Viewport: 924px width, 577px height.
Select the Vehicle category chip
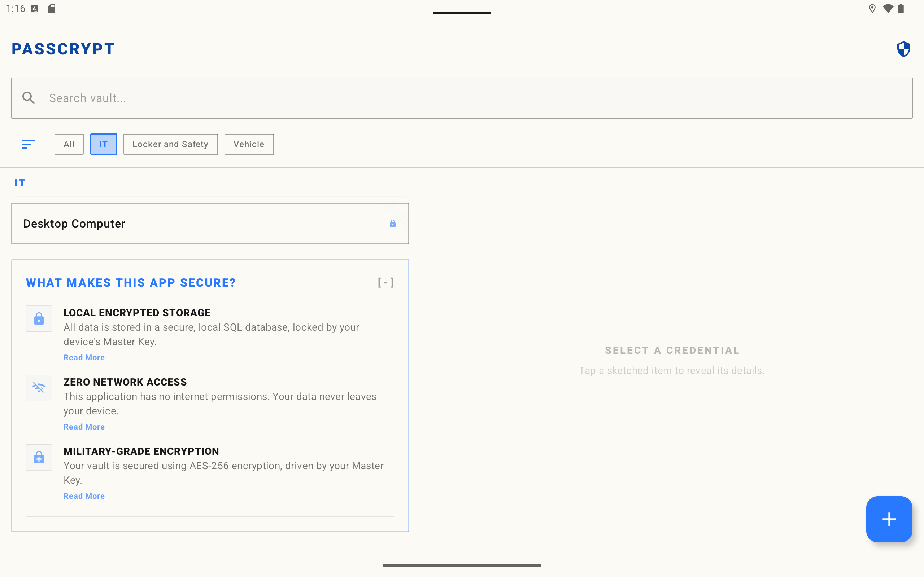pyautogui.click(x=249, y=144)
